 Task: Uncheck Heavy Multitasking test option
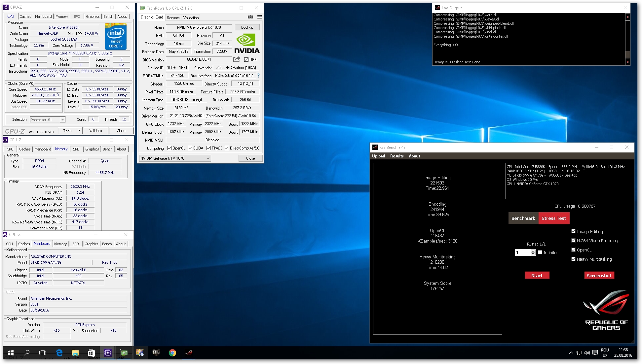[x=573, y=259]
